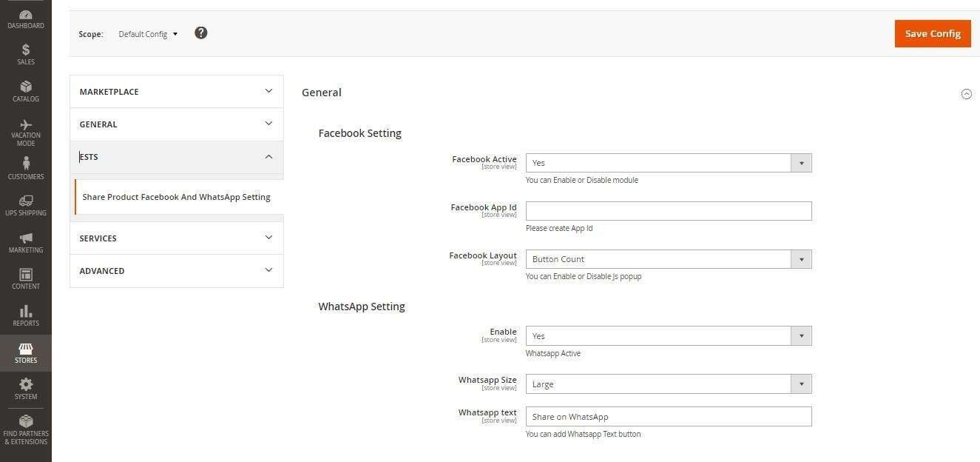Click the Save Config button

click(932, 33)
